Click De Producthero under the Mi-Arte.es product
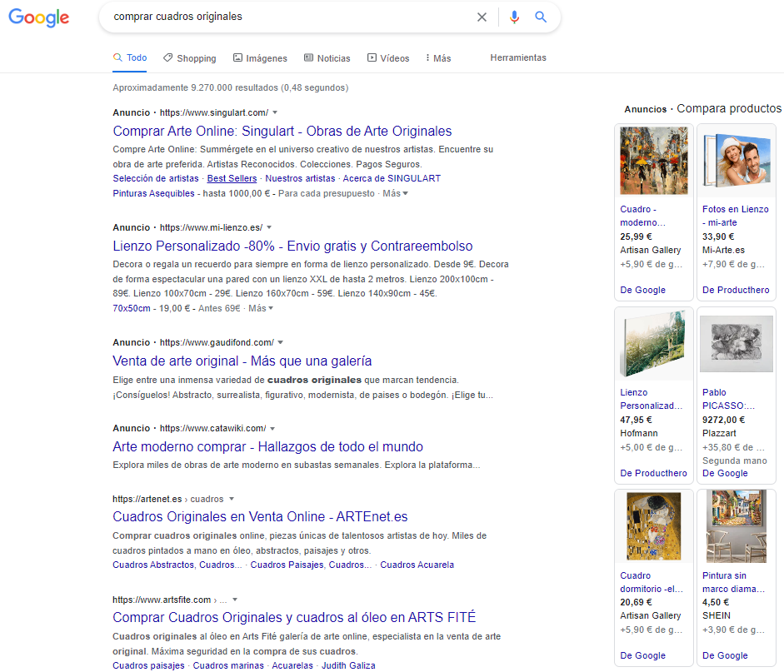Viewport: 784px width, 672px height. 736,290
